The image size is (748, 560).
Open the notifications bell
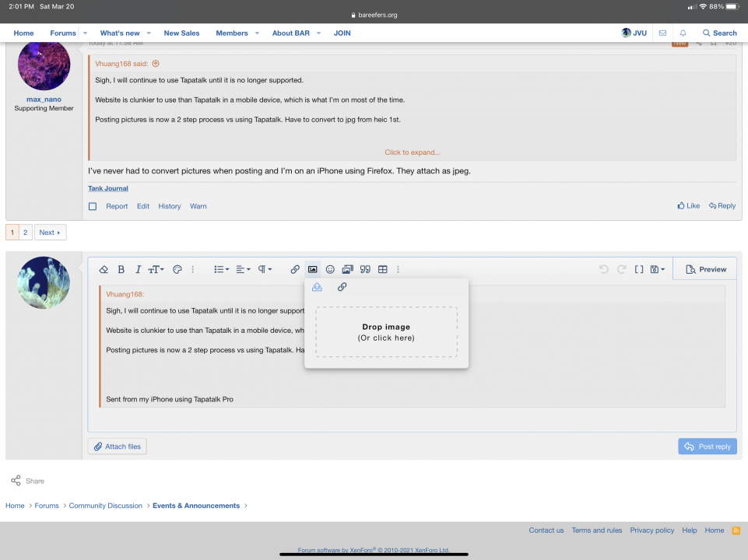click(x=683, y=33)
